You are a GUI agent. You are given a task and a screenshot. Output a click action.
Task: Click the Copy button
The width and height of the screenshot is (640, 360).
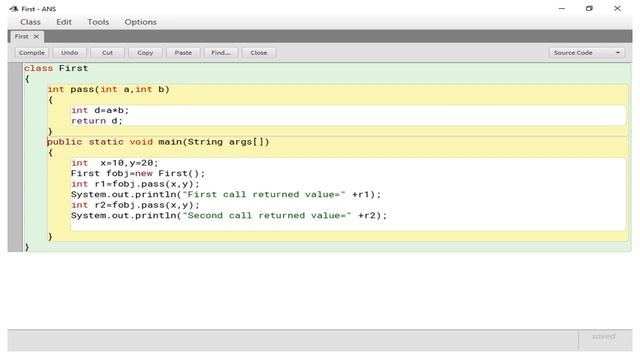coord(145,53)
